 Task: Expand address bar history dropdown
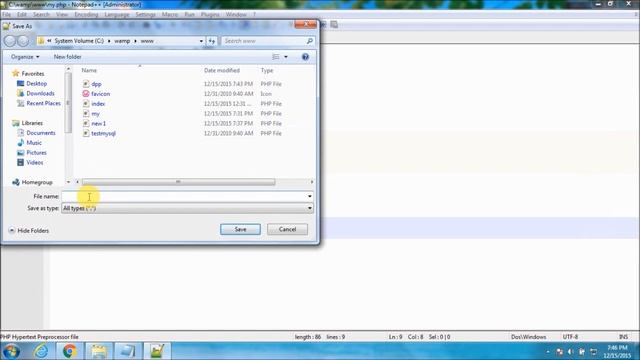pyautogui.click(x=201, y=41)
